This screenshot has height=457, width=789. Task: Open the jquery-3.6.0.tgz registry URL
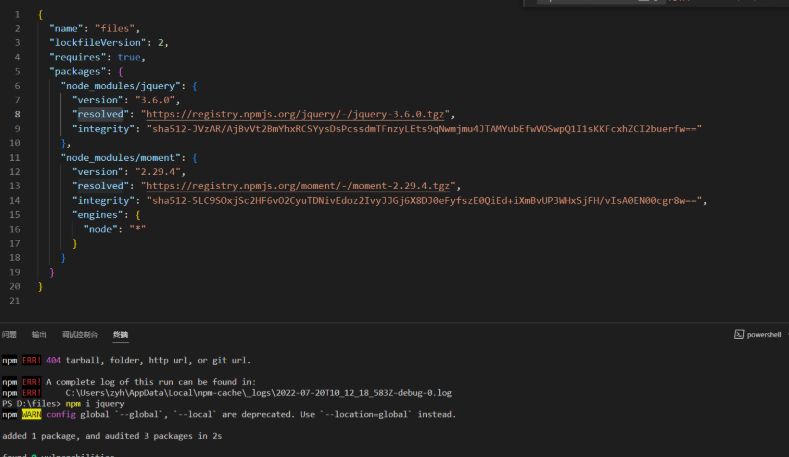point(298,114)
